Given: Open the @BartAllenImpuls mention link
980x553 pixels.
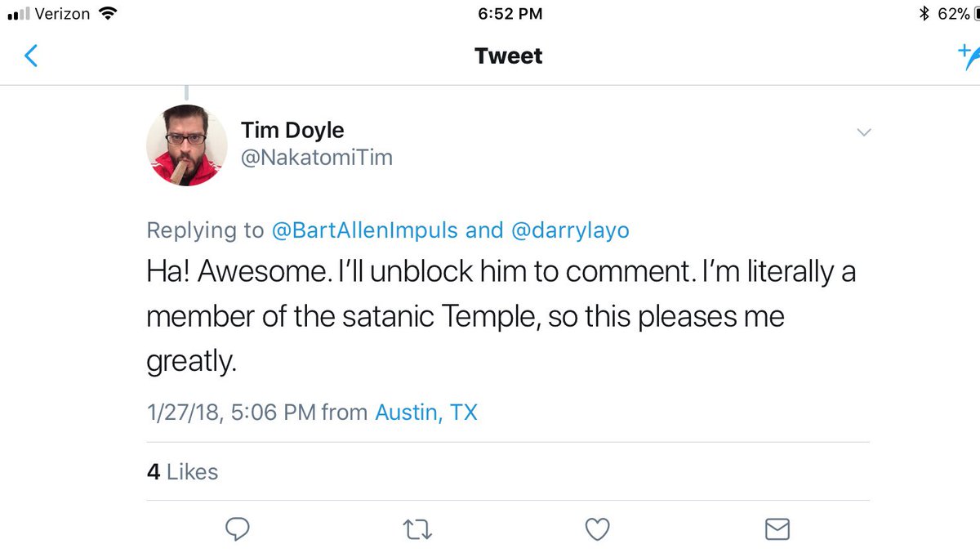Looking at the screenshot, I should (365, 231).
